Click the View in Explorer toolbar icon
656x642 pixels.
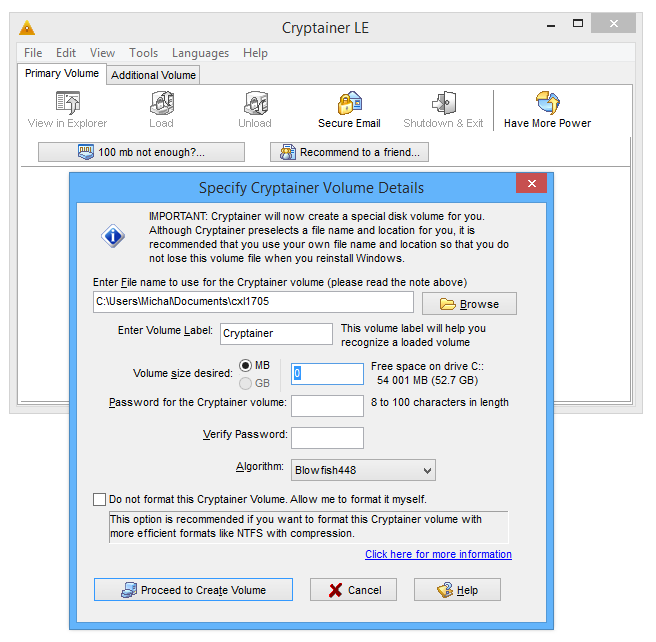pyautogui.click(x=67, y=102)
